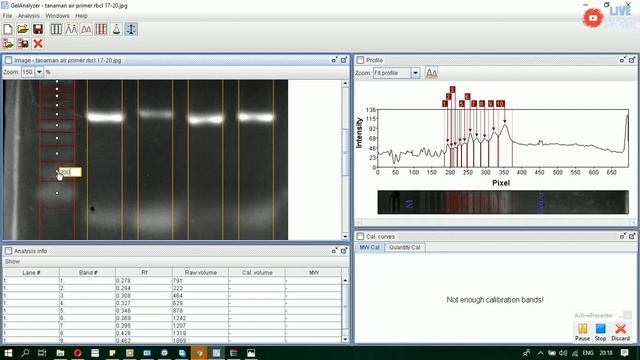Click the save icon in second toolbar row
The height and width of the screenshot is (360, 640).
coord(23,43)
